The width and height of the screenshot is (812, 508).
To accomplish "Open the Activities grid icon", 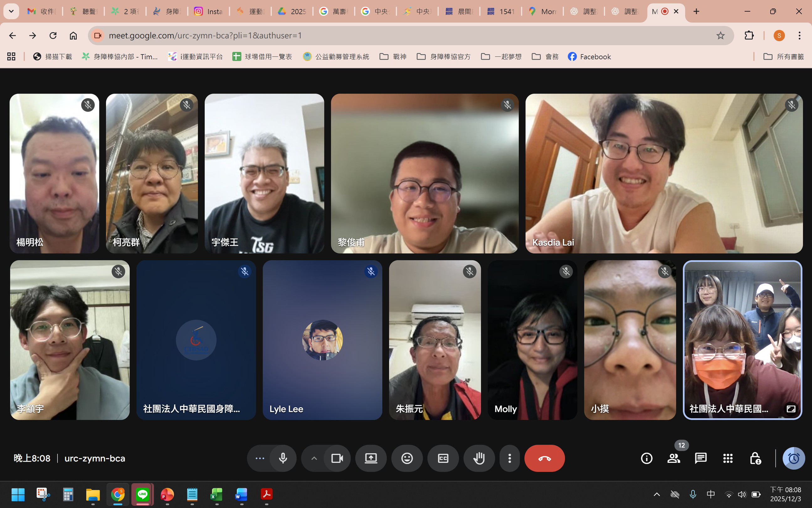I will click(728, 458).
